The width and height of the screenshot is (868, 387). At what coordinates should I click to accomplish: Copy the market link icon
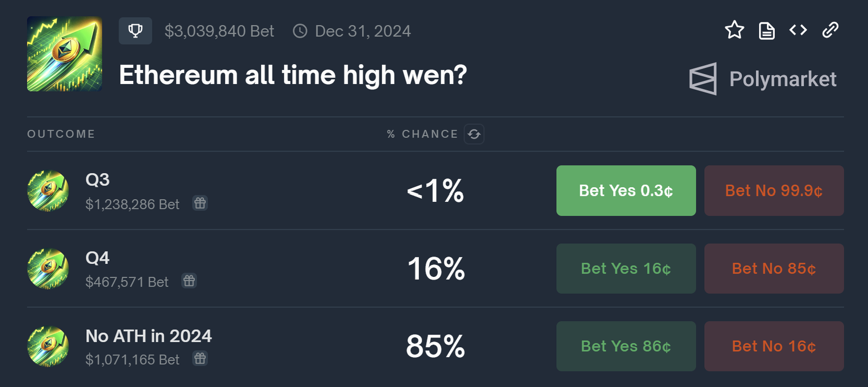[x=830, y=30]
